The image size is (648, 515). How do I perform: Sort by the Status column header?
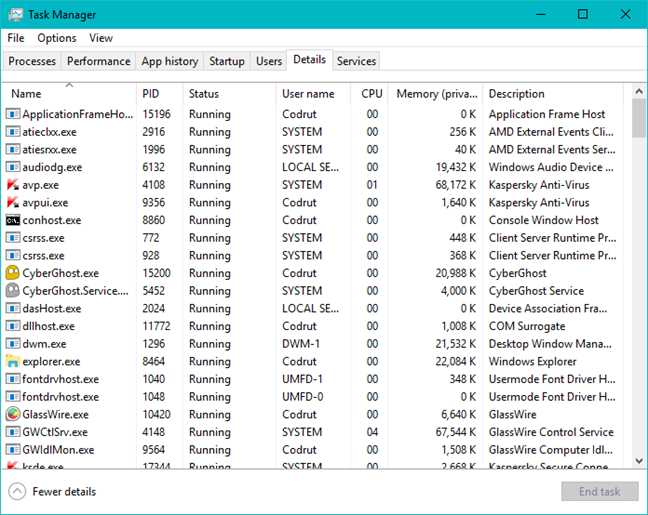tap(229, 94)
